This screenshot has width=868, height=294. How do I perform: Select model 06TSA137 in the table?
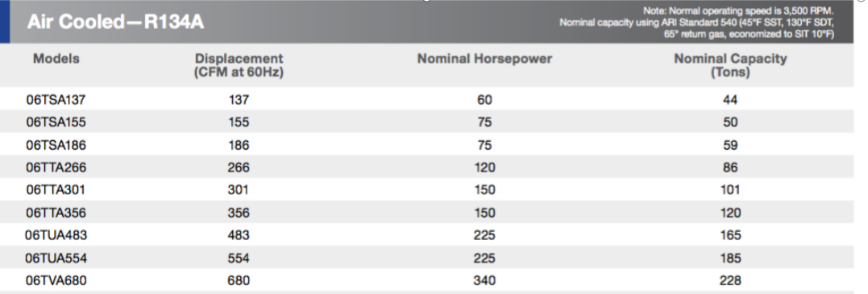coord(56,100)
